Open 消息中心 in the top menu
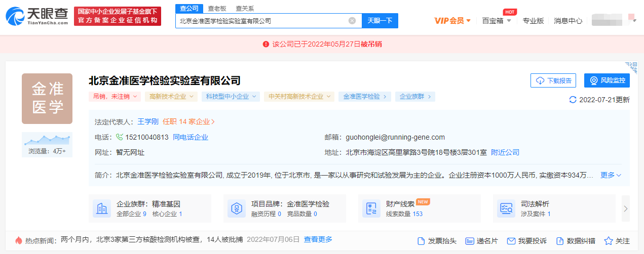644x254 pixels. click(x=568, y=21)
